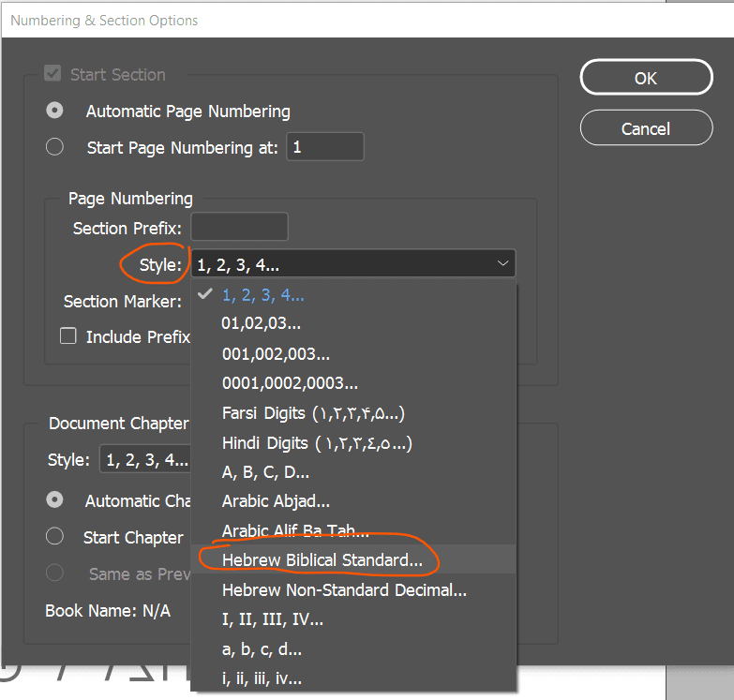Select Start Page Numbering at radio button

tap(56, 147)
